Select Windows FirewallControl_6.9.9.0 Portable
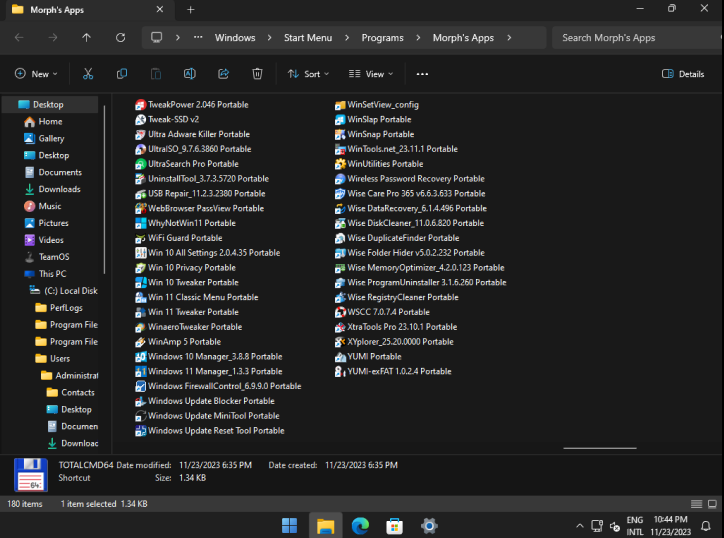The image size is (724, 538). click(x=218, y=386)
